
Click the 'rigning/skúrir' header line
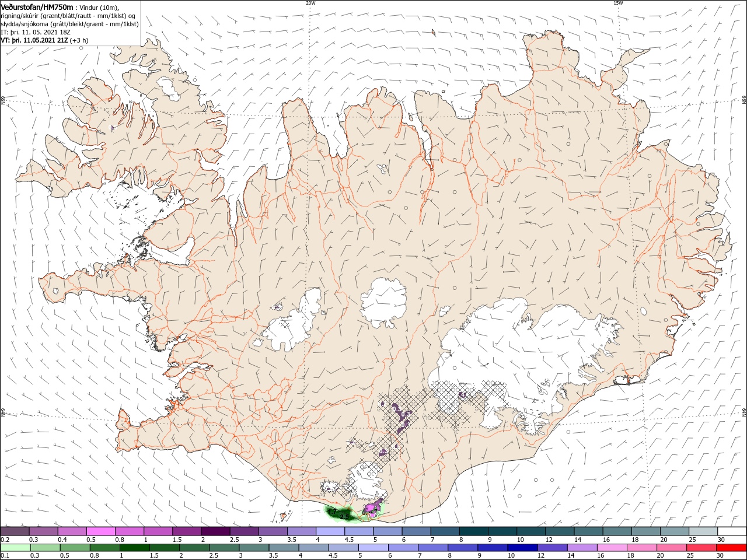(x=68, y=15)
